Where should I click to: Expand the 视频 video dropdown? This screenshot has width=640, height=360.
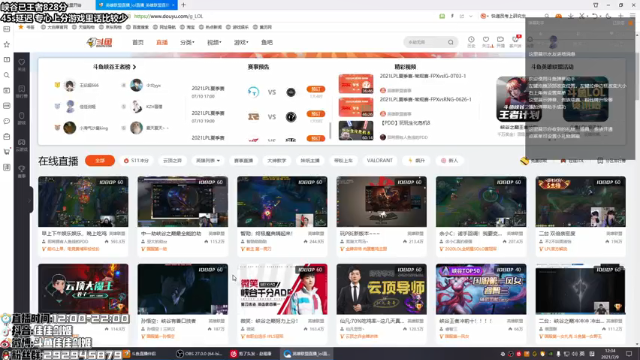(x=214, y=42)
